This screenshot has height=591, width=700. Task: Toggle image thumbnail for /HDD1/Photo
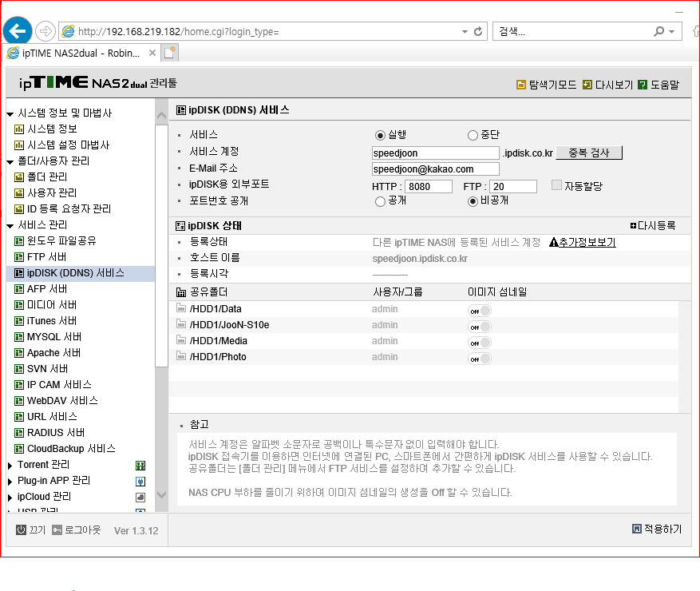480,359
